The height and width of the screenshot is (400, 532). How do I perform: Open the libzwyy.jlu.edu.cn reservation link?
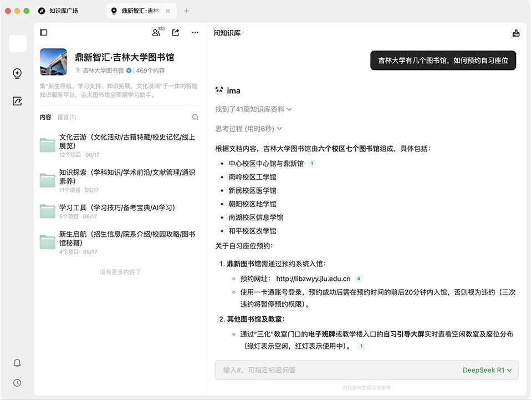[x=313, y=279]
